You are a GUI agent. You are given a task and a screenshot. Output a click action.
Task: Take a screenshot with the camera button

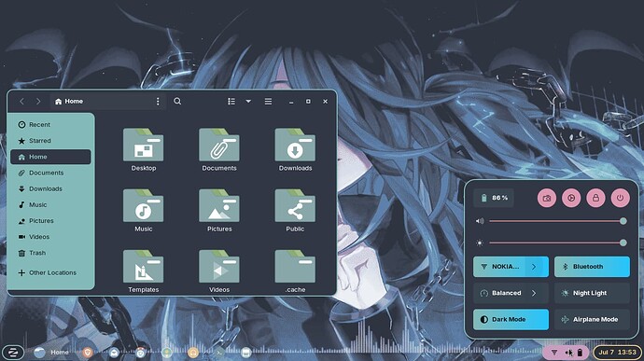pos(547,198)
